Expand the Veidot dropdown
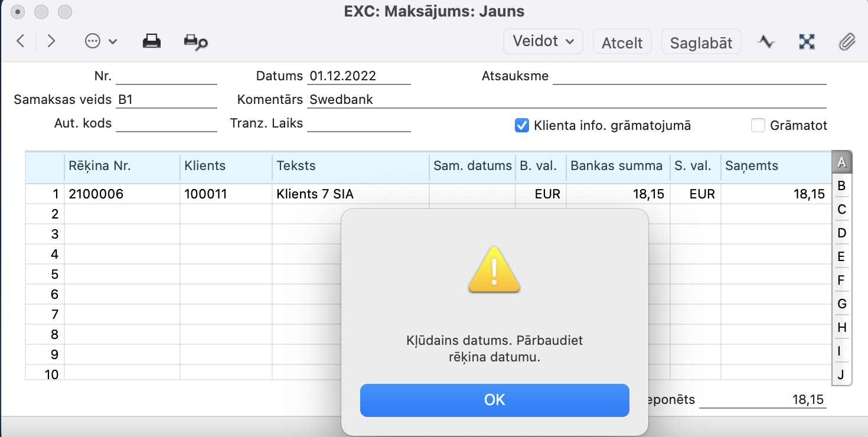The width and height of the screenshot is (868, 437). click(x=543, y=41)
